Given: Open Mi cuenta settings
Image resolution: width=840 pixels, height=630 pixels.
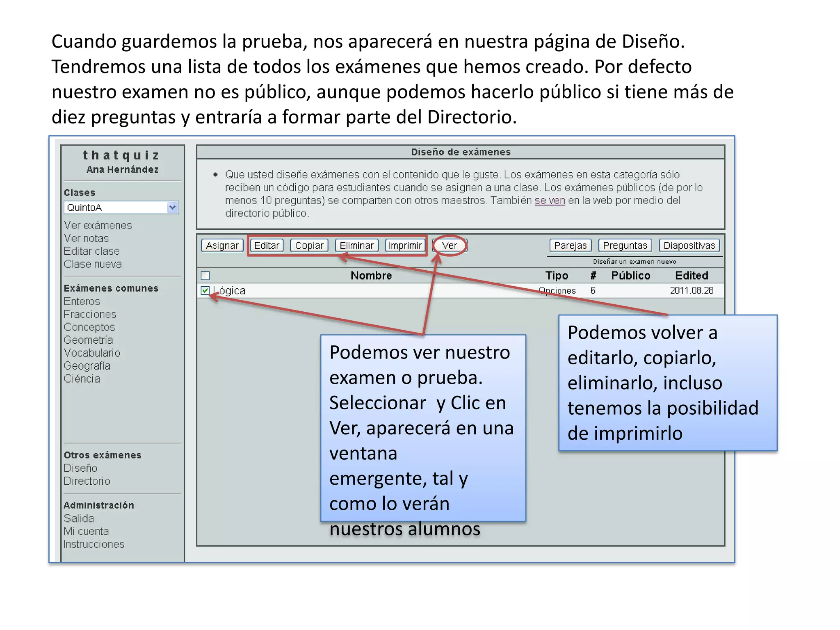Looking at the screenshot, I should point(86,532).
